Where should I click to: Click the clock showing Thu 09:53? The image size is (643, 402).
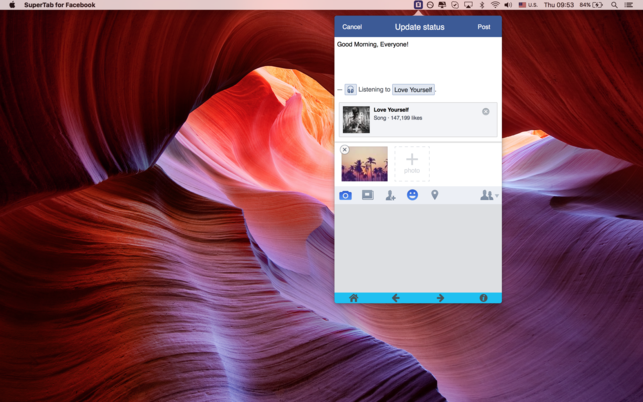click(559, 5)
